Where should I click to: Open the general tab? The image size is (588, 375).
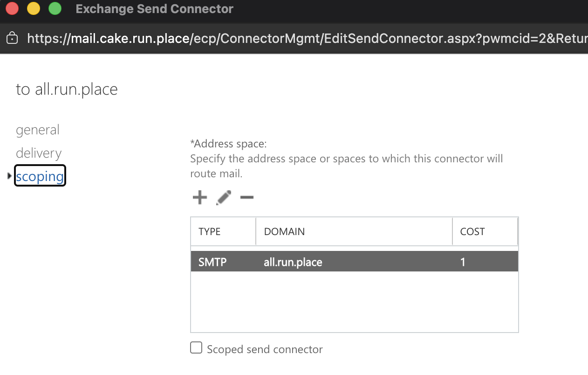coord(38,130)
